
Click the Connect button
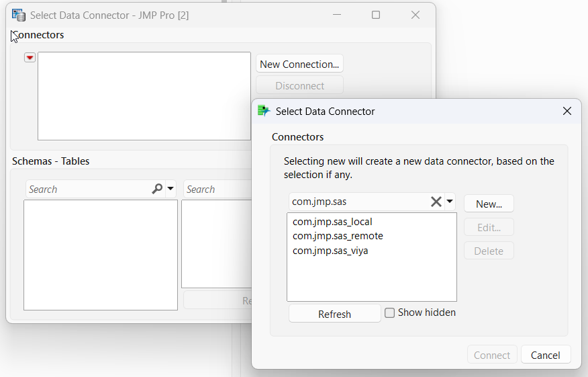click(x=491, y=355)
